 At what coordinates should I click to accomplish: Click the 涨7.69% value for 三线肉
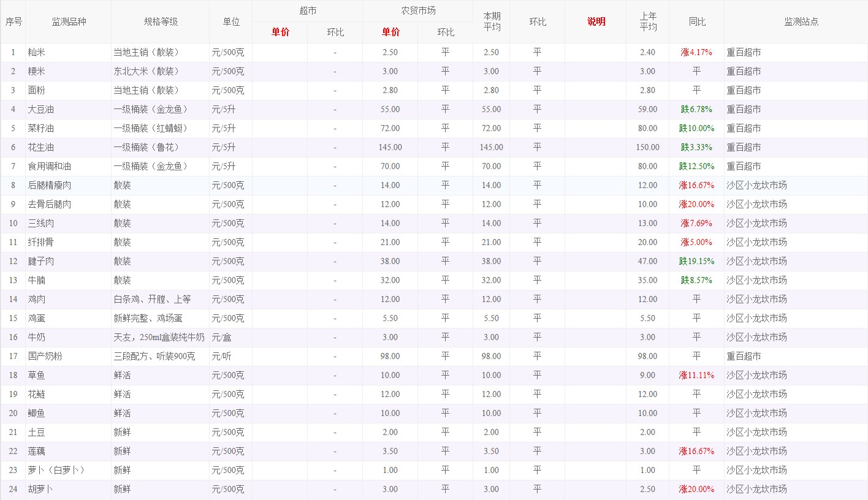tap(696, 224)
